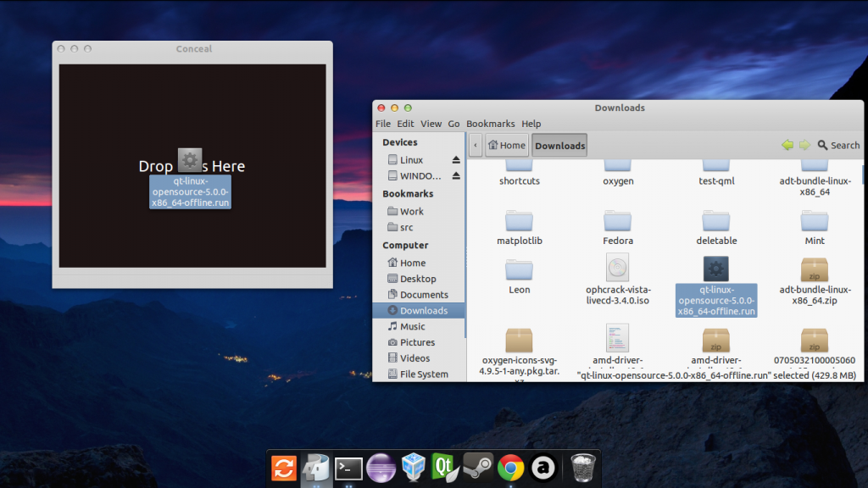Eject the WINDO... device in sidebar
The image size is (868, 488).
point(456,176)
